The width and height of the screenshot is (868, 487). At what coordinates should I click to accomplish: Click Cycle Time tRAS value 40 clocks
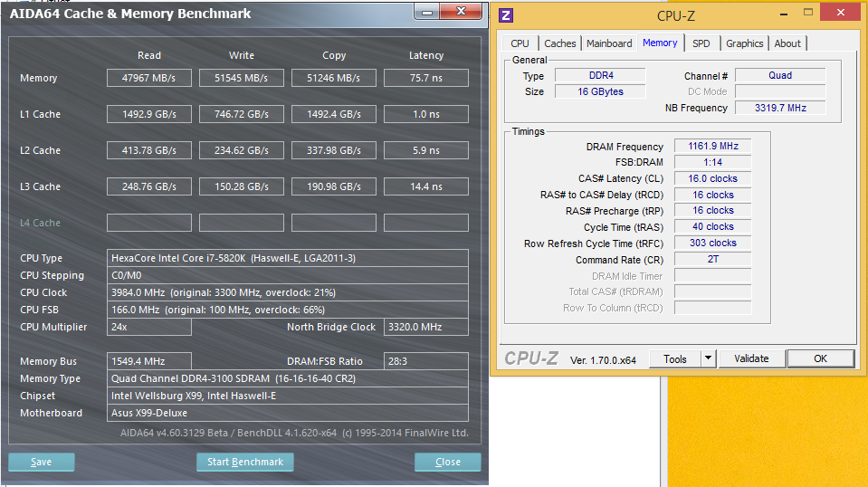(x=713, y=227)
